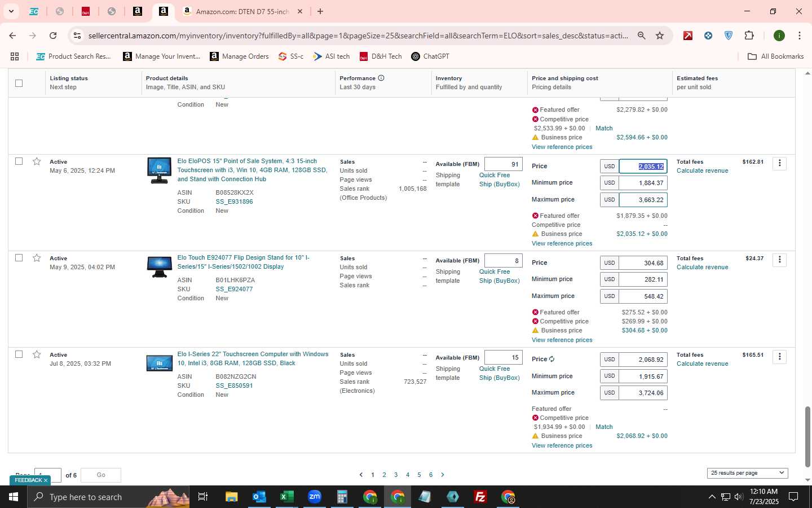This screenshot has height=508, width=812.
Task: Tick the select-all header checkbox
Action: click(19, 83)
